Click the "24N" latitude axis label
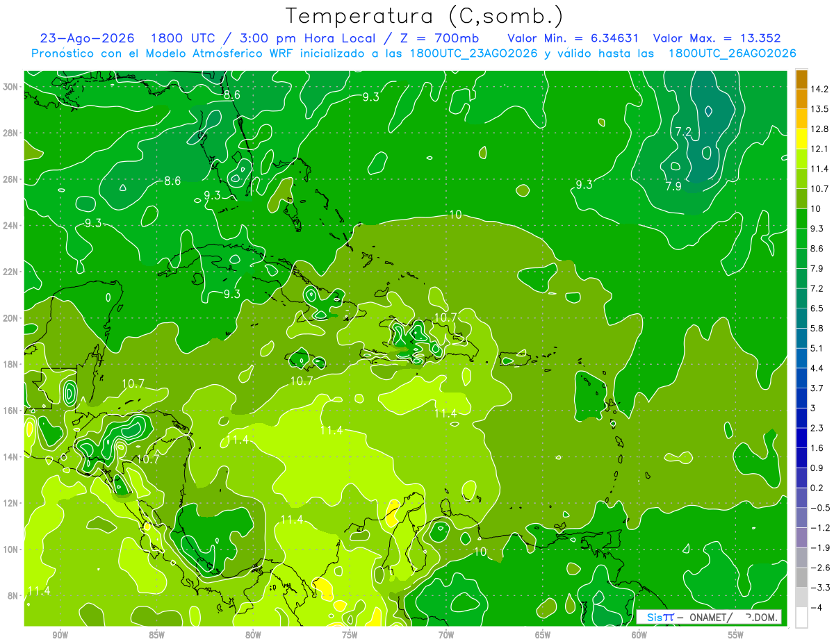834x644 pixels. tap(12, 225)
